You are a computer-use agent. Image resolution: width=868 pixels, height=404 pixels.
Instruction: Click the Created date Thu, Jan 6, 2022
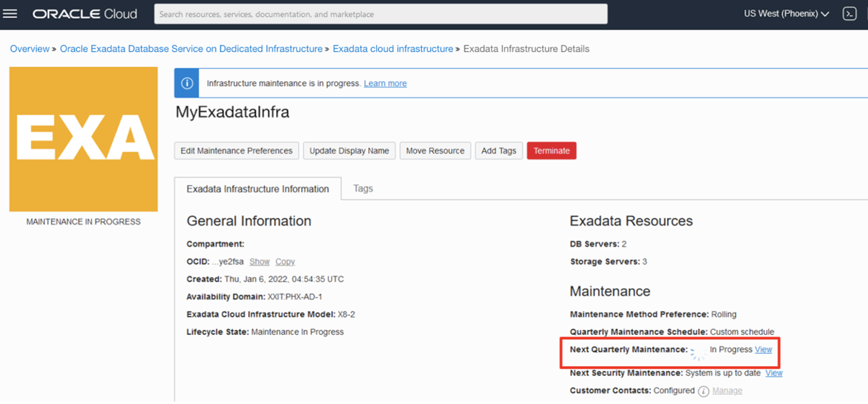click(x=284, y=279)
